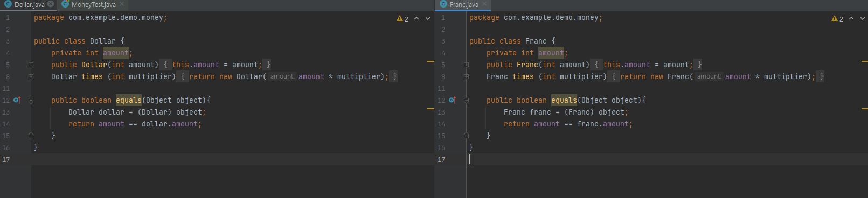868x198 pixels.
Task: Close the Franc.java tab
Action: (484, 4)
